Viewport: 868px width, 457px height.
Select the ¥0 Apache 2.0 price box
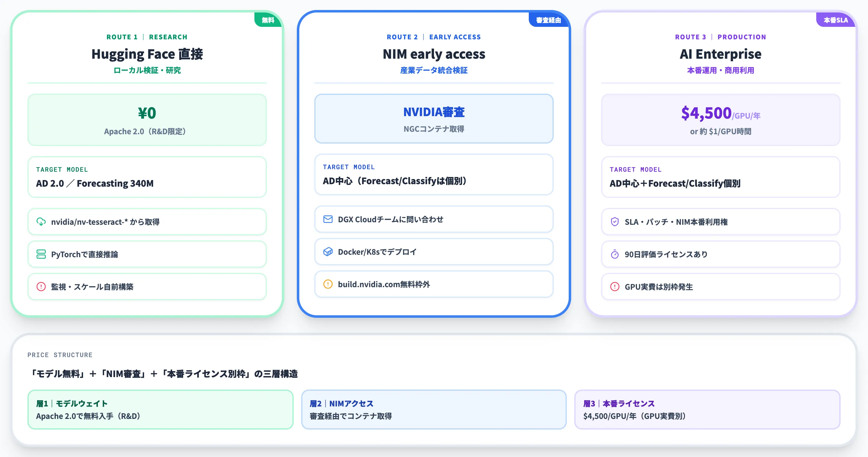pyautogui.click(x=147, y=120)
